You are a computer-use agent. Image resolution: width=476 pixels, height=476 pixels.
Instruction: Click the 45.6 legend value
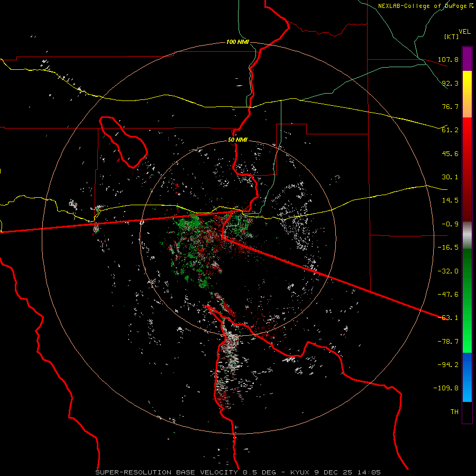[450, 153]
